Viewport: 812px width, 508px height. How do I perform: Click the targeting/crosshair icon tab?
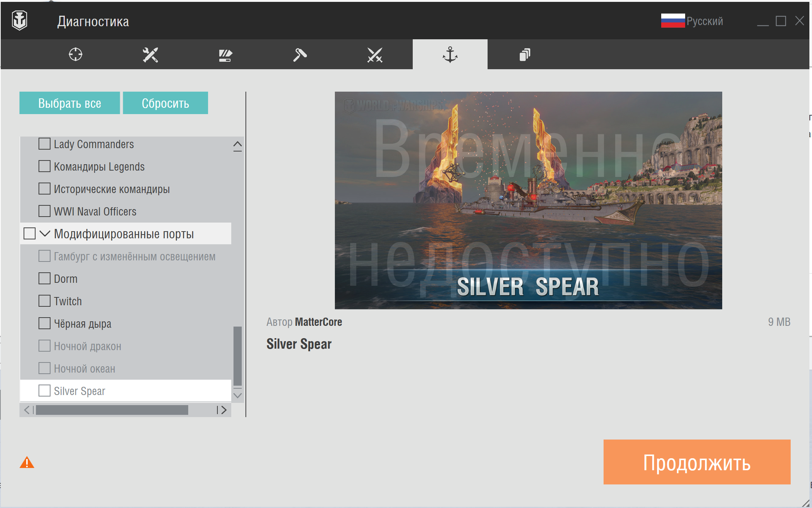point(75,55)
